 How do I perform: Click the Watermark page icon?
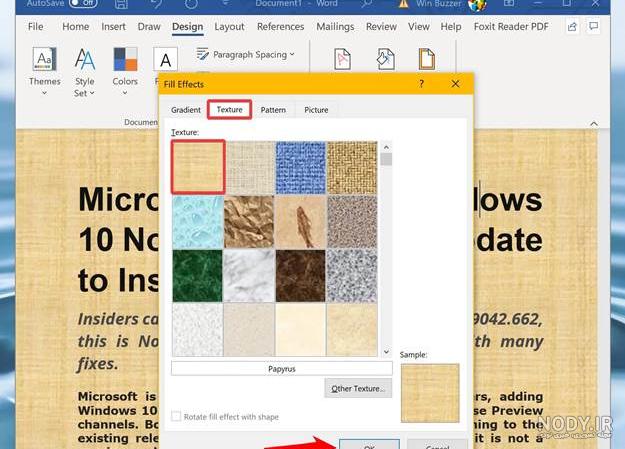pyautogui.click(x=342, y=59)
